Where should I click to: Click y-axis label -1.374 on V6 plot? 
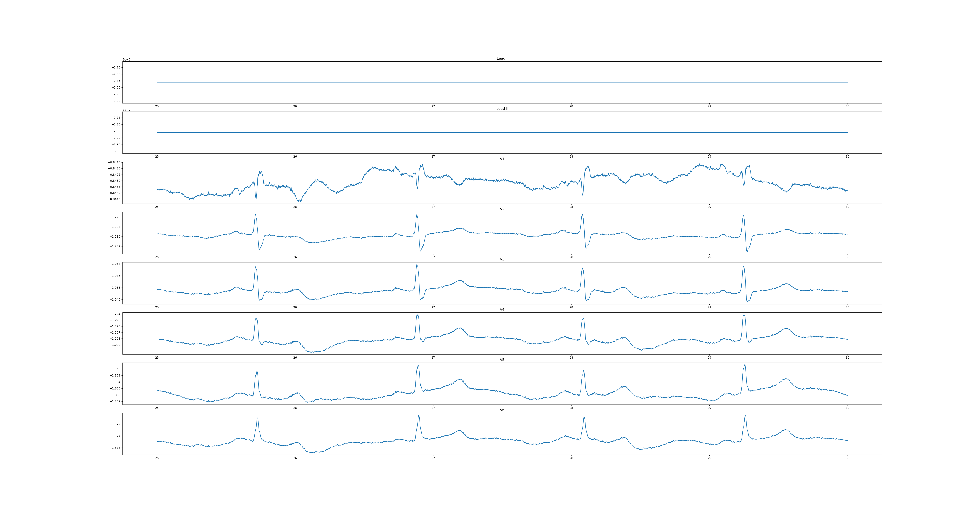115,436
